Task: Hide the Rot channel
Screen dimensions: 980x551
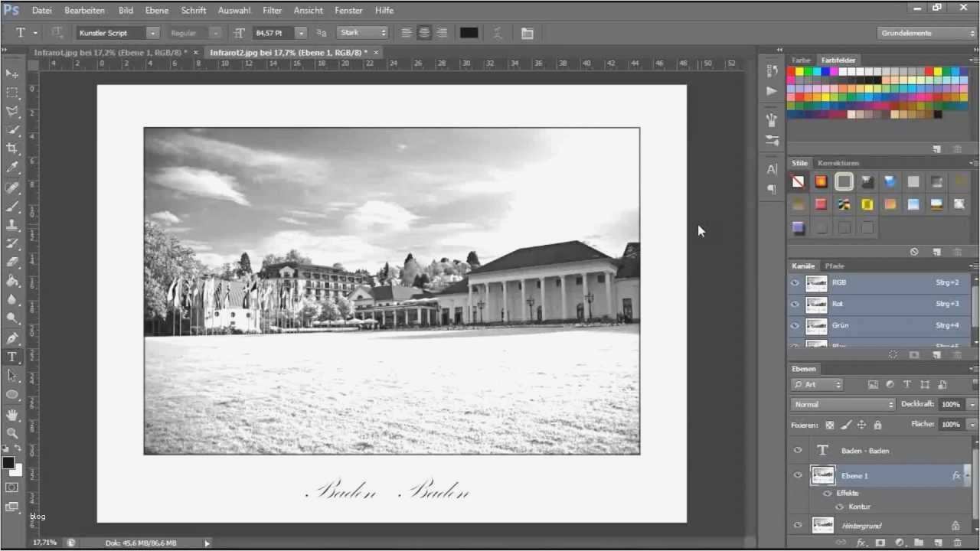Action: 795,304
